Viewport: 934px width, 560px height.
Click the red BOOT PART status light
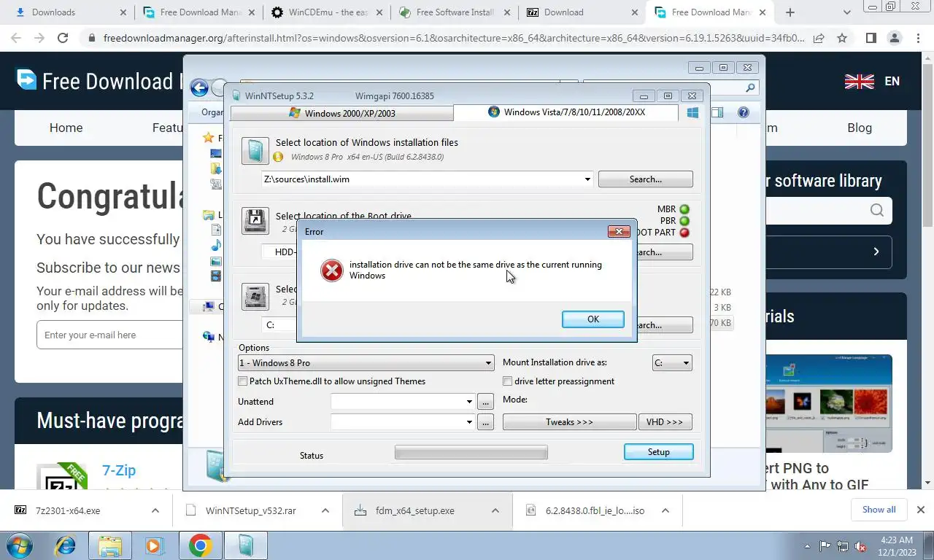point(684,233)
